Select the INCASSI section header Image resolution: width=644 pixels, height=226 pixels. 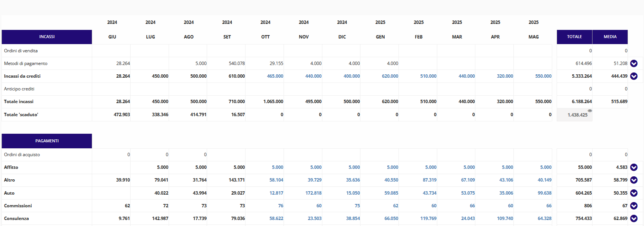coord(47,37)
